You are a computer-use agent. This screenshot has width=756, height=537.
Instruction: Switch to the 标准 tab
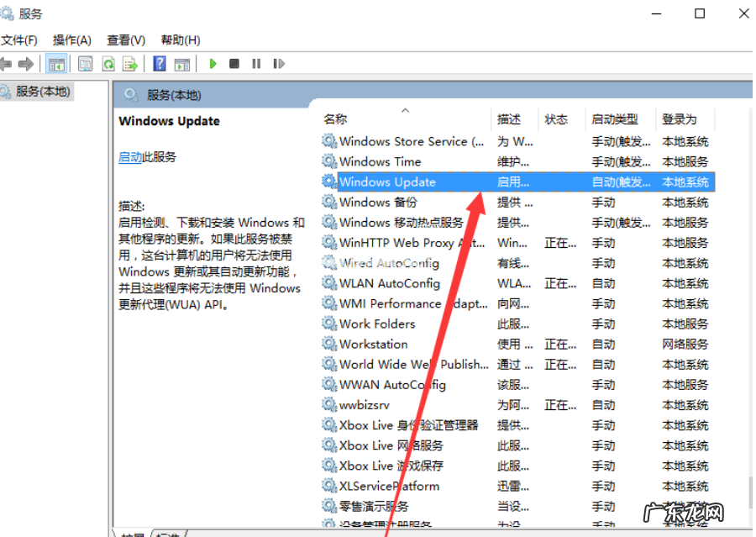click(x=165, y=533)
